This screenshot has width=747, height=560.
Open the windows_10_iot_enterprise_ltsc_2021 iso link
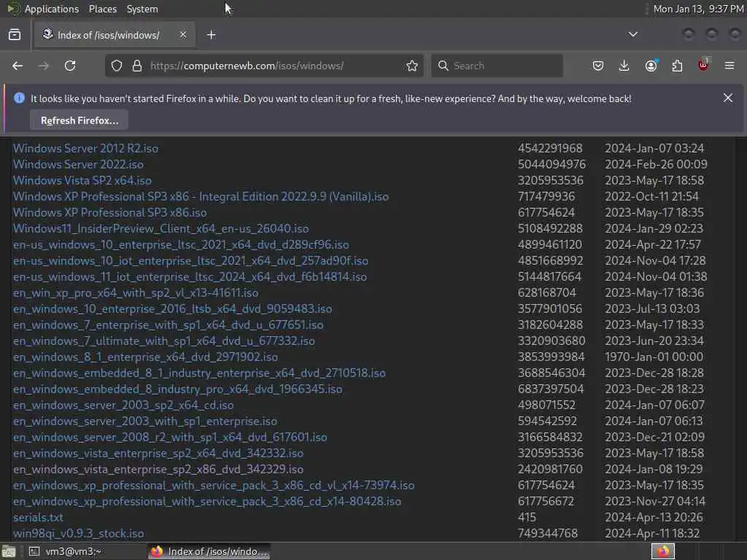(190, 260)
